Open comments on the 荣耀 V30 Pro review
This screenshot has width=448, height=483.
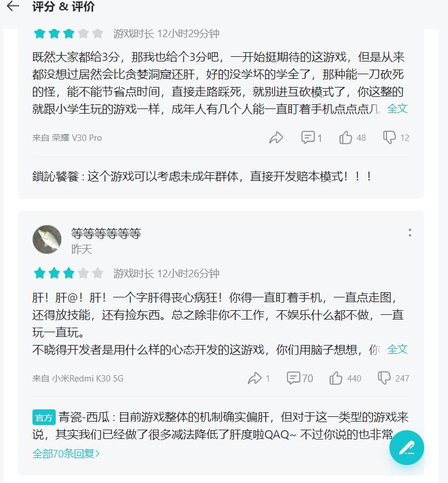pos(312,137)
